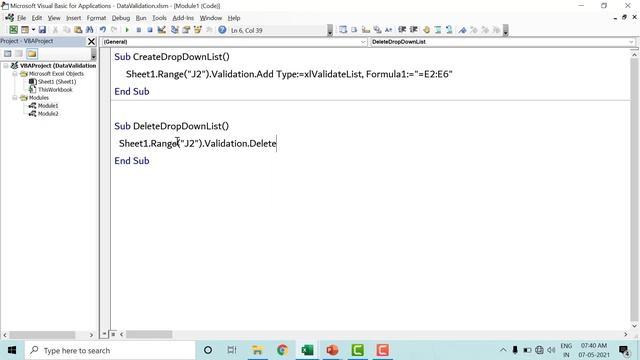The width and height of the screenshot is (640, 360).
Task: Click the Procedure View button at bottom-left
Action: [x=104, y=334]
